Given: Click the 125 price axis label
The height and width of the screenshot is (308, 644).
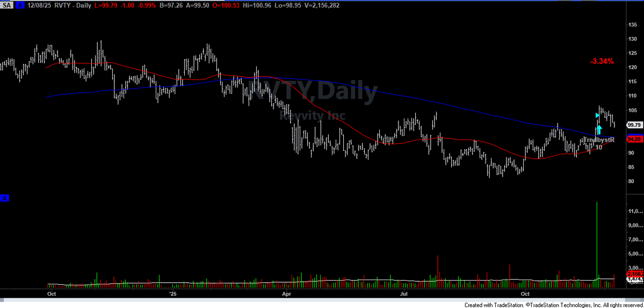Looking at the screenshot, I should [634, 53].
